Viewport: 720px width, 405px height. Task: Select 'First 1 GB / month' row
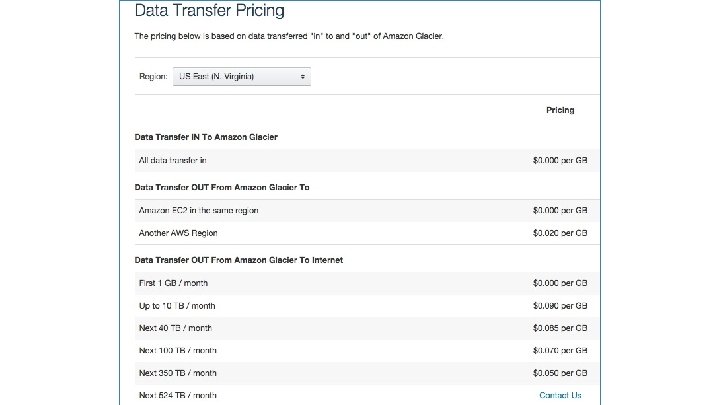pos(173,283)
